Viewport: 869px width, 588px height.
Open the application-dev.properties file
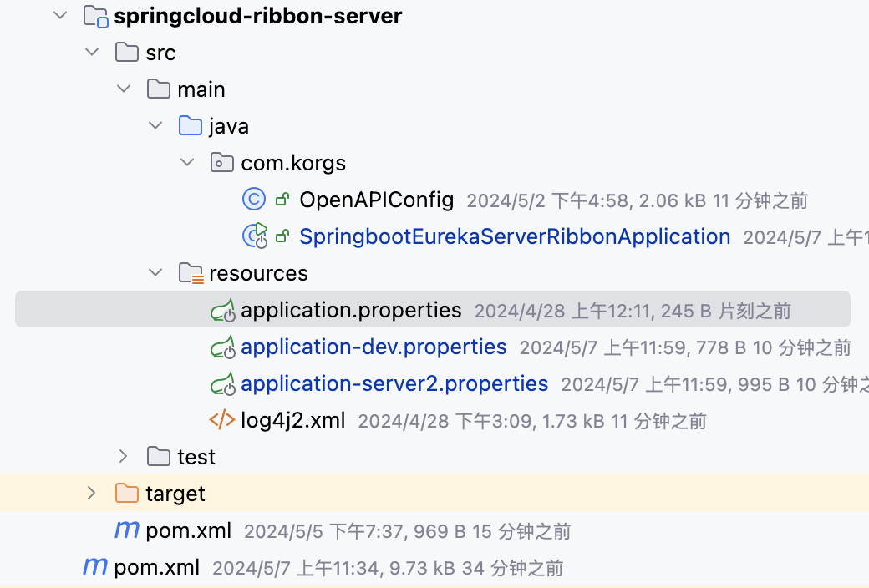pos(374,347)
